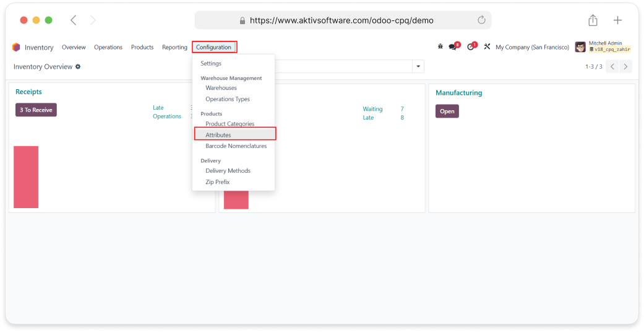This screenshot has width=644, height=332.
Task: Click the browser address bar URL
Action: 341,20
